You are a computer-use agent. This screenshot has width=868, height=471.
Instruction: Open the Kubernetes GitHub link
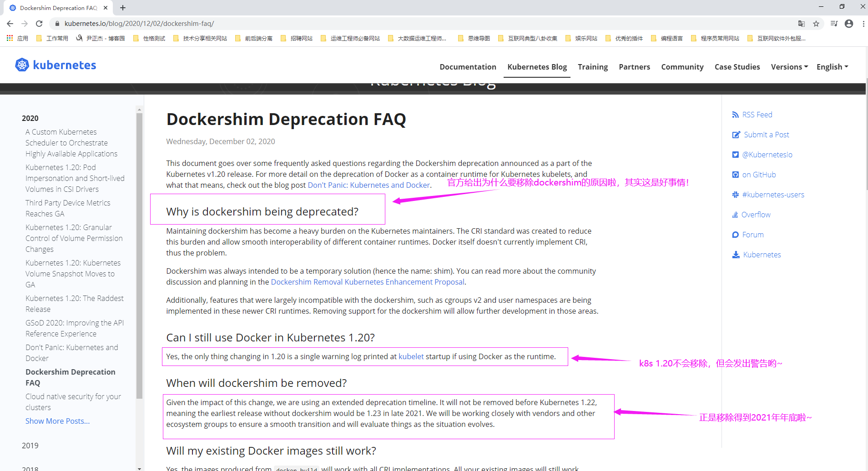[x=758, y=175]
